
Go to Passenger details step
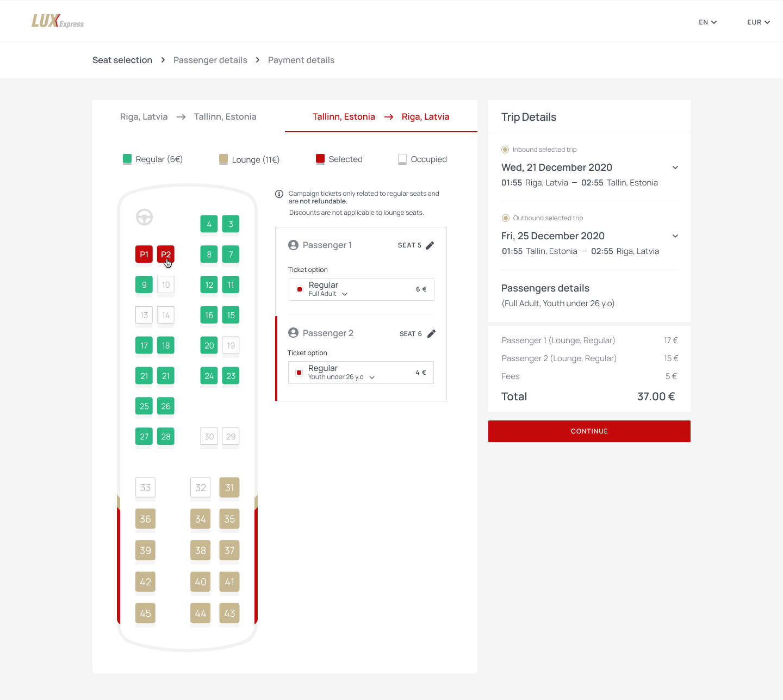(210, 60)
